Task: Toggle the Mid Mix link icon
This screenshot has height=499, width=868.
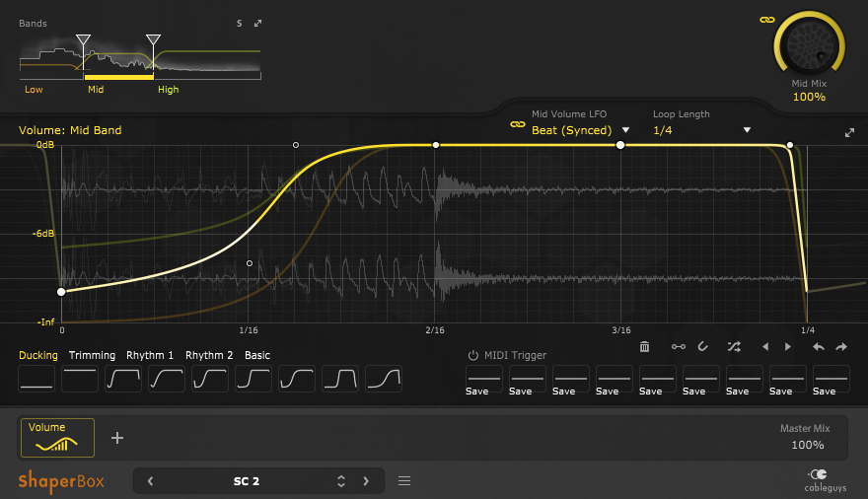Action: [766, 20]
